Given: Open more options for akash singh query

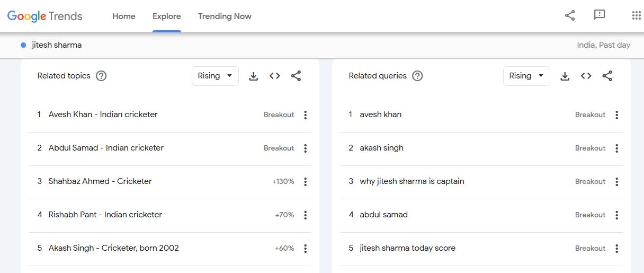Looking at the screenshot, I should tap(616, 148).
